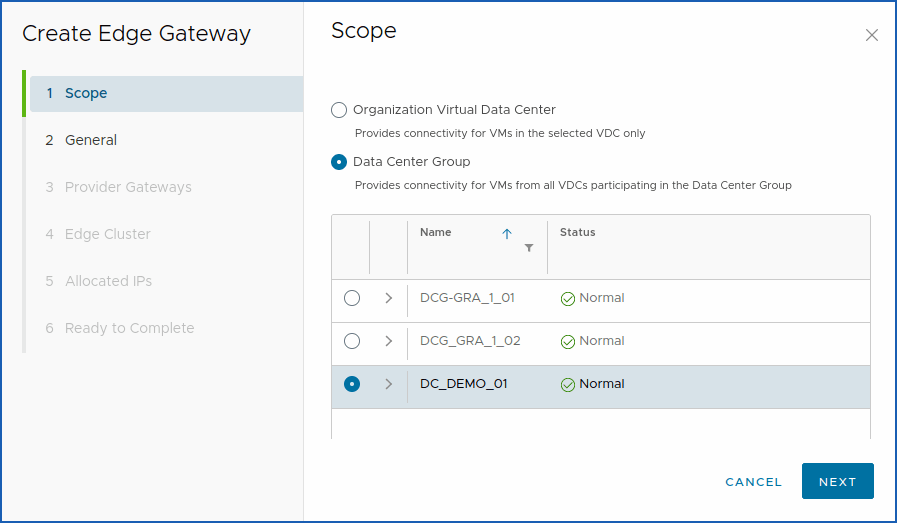This screenshot has height=523, width=897.
Task: Choose the DC_DEMO_01 row radio button
Action: tap(352, 384)
